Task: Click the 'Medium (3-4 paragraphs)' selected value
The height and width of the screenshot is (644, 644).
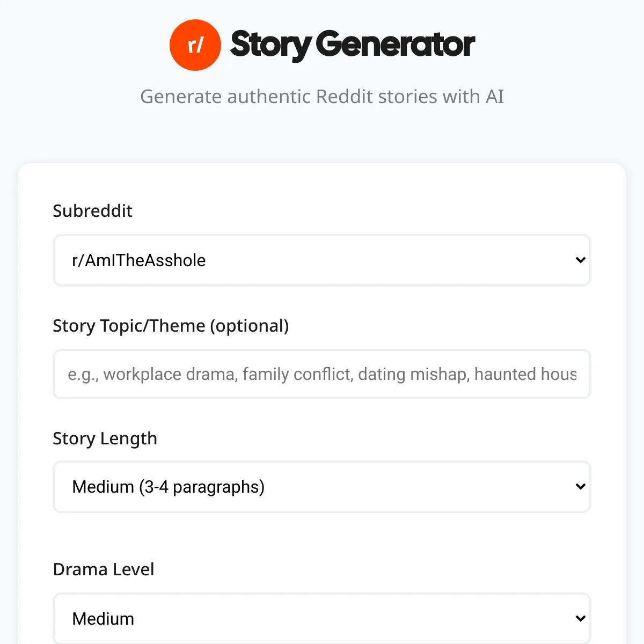Action: [168, 487]
